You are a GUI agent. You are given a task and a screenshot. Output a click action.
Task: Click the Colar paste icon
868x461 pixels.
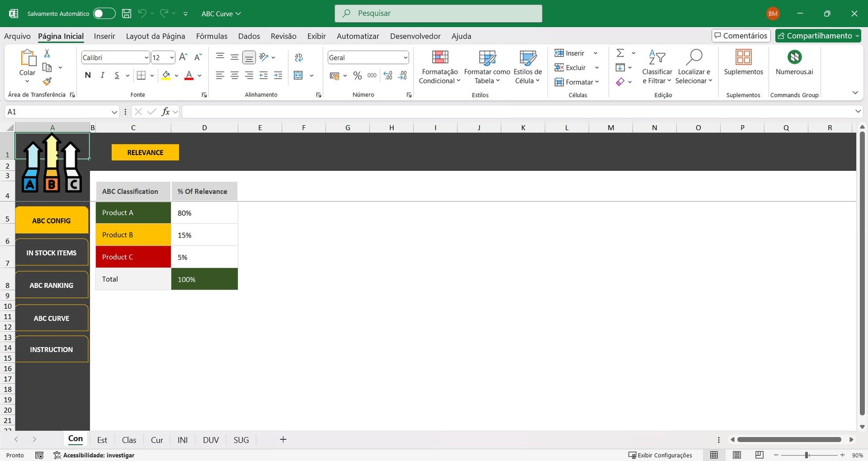coord(28,57)
